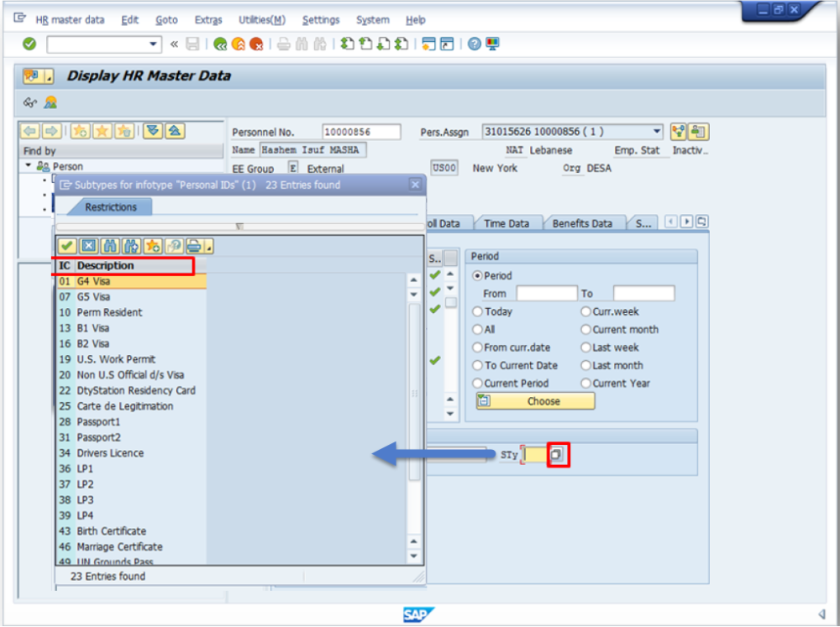Viewport: 840px width, 627px height.
Task: Click the Choose button
Action: (535, 401)
